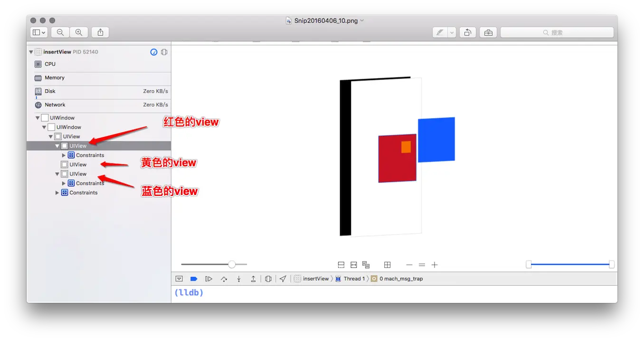The width and height of the screenshot is (644, 341).
Task: Expand the least-indented Constraints group
Action: click(57, 193)
